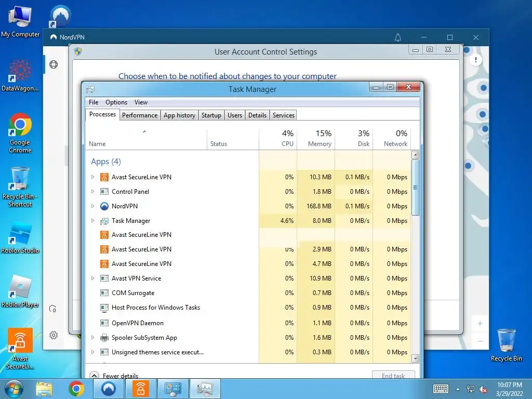
Task: Expand Spooler SubSystem App row
Action: pyautogui.click(x=92, y=338)
